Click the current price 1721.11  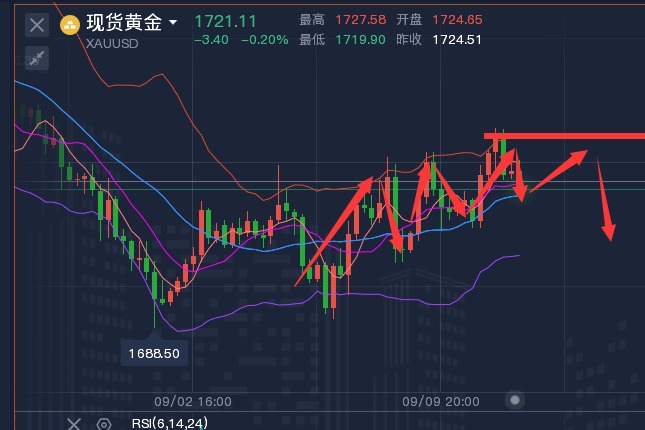(x=225, y=21)
